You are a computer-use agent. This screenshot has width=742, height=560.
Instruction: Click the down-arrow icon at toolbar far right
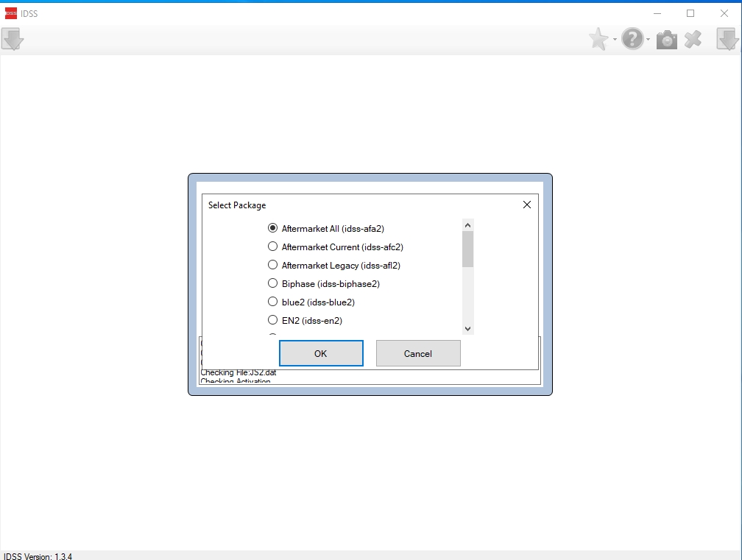[727, 39]
